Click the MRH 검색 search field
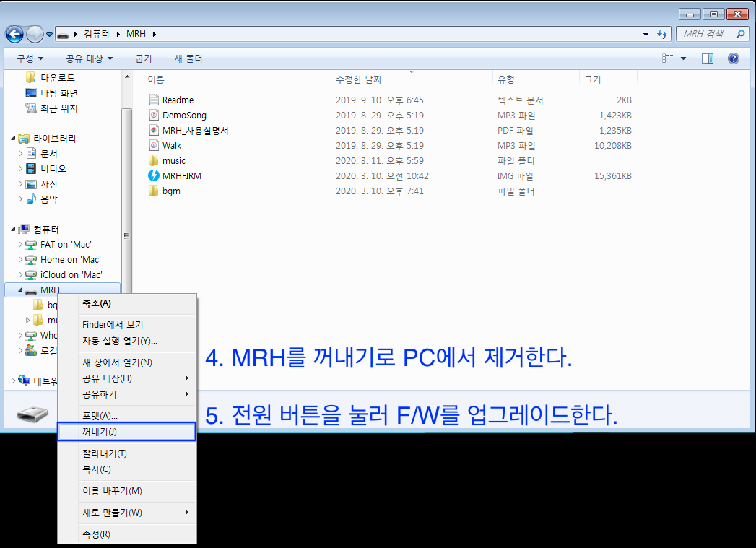The height and width of the screenshot is (548, 756). (704, 34)
